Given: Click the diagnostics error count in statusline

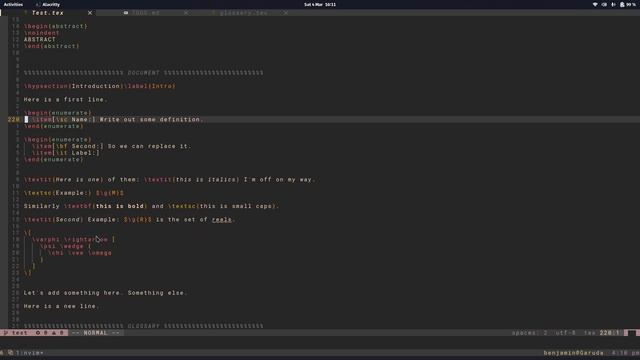Looking at the screenshot, I should 42,333.
